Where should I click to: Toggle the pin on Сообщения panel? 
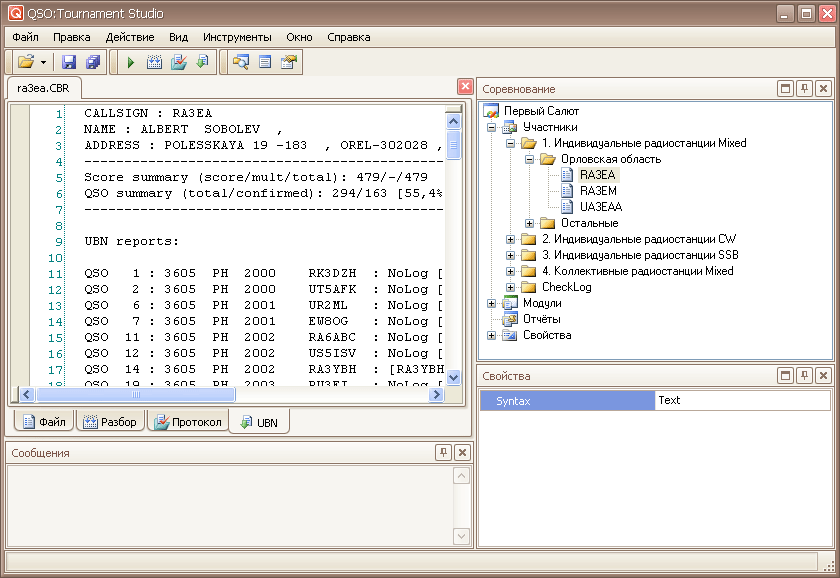coord(443,453)
